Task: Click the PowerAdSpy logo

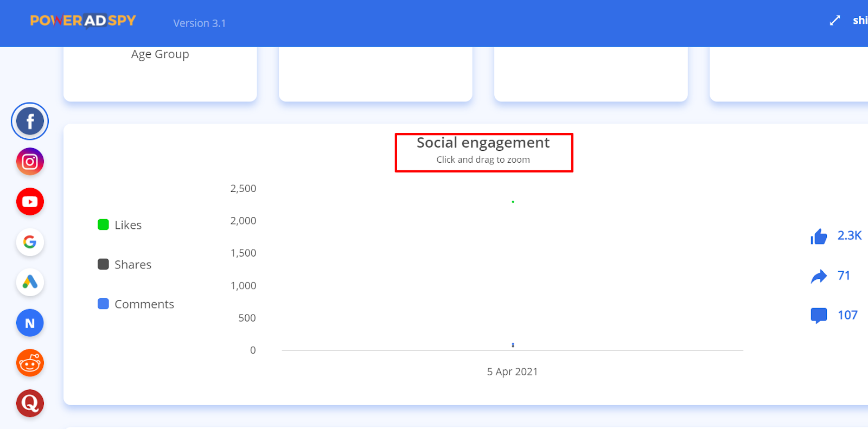Action: tap(83, 21)
